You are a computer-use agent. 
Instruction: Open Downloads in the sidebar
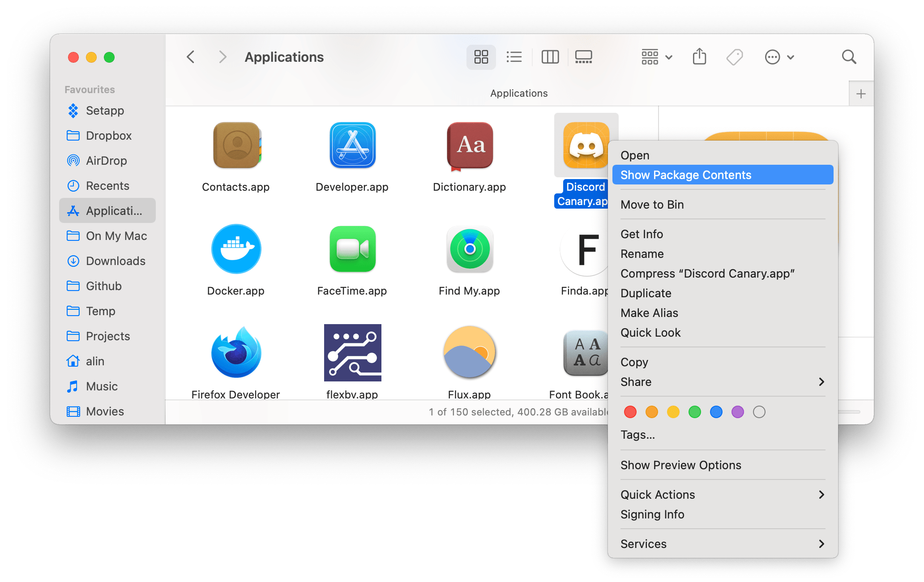click(x=107, y=261)
